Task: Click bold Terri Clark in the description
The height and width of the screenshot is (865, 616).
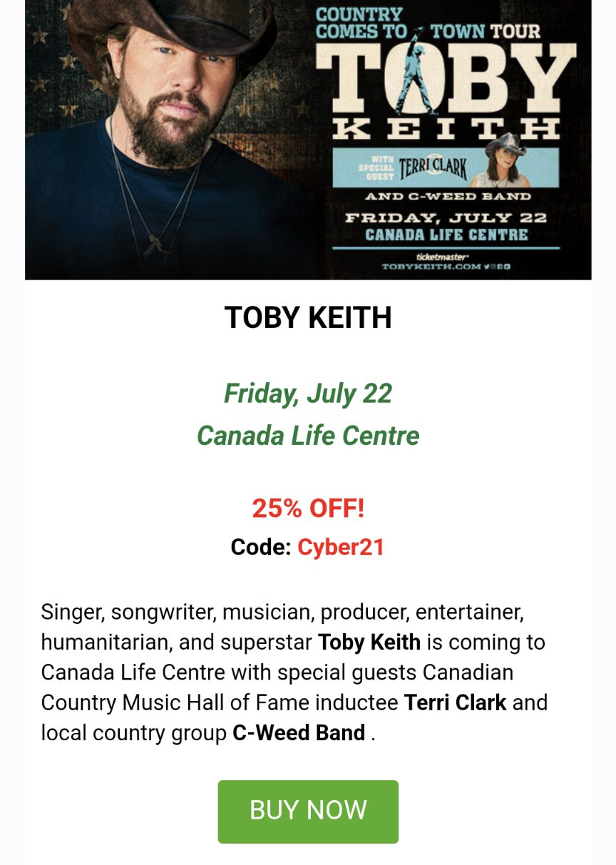Action: 455,702
